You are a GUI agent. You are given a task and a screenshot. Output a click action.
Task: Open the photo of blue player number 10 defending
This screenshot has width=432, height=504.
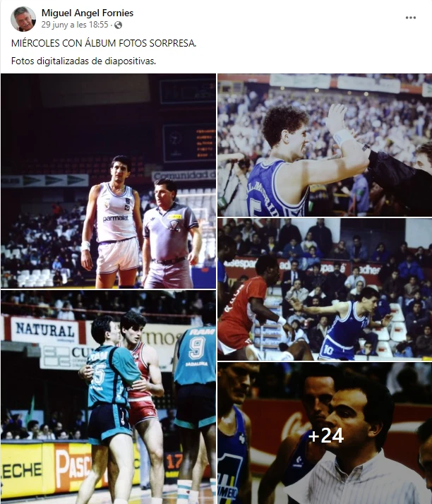[325, 289]
